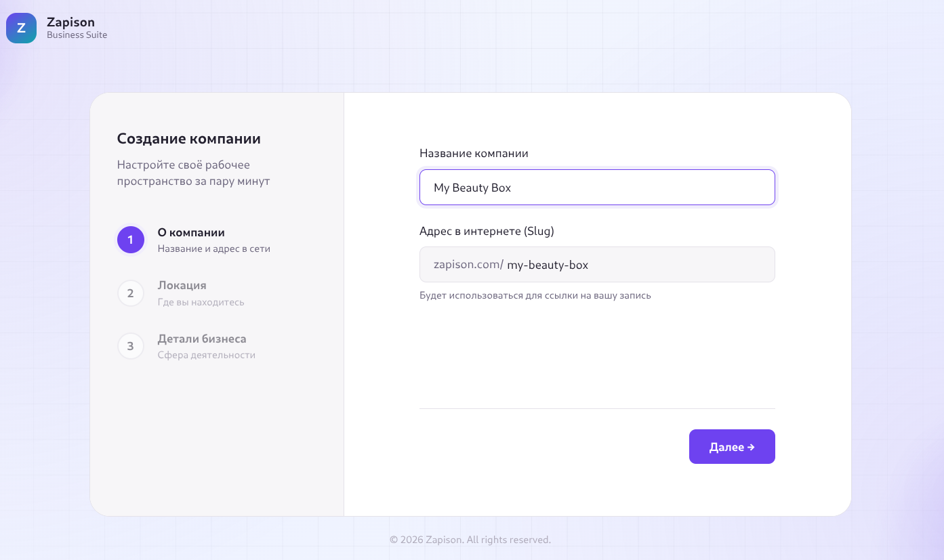Focus the company name input field
This screenshot has height=560, width=944.
pyautogui.click(x=596, y=188)
